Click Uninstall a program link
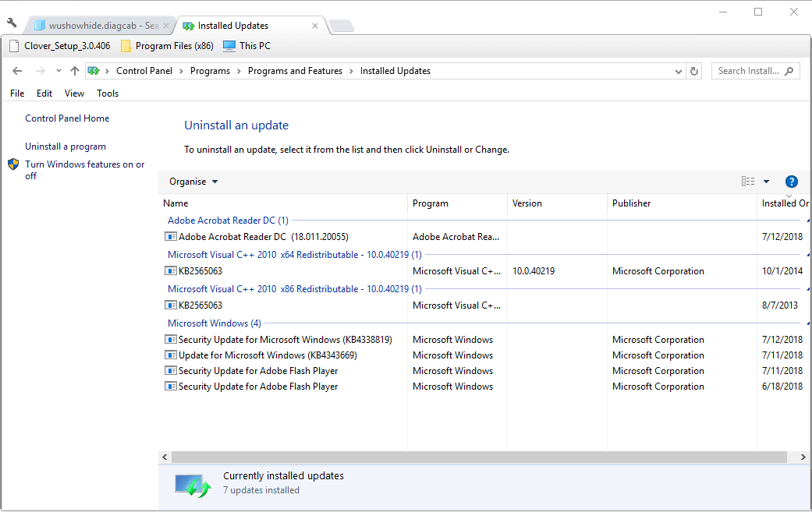The width and height of the screenshot is (812, 512). pos(66,147)
